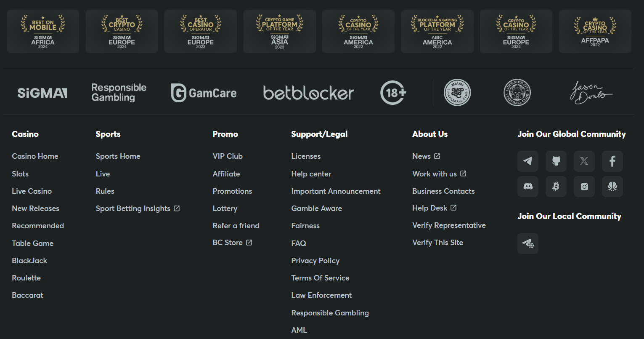Viewport: 644px width, 339px height.
Task: Open Verify Representative under About Us
Action: [x=449, y=225]
